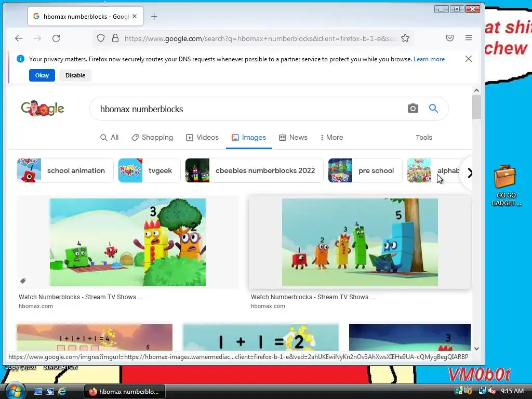The image size is (532, 399).
Task: Click Watch Numberblocks caption under tree image
Action: tap(313, 297)
